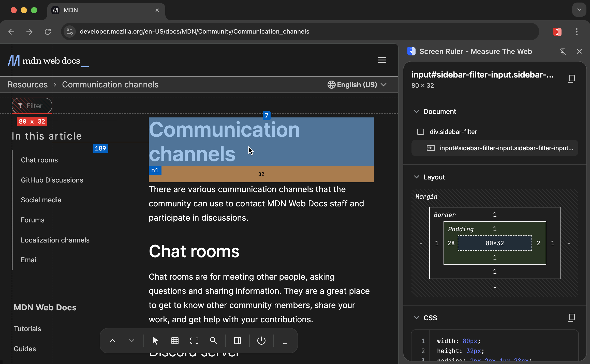The height and width of the screenshot is (364, 590).
Task: Go forward in browser history
Action: tap(29, 32)
